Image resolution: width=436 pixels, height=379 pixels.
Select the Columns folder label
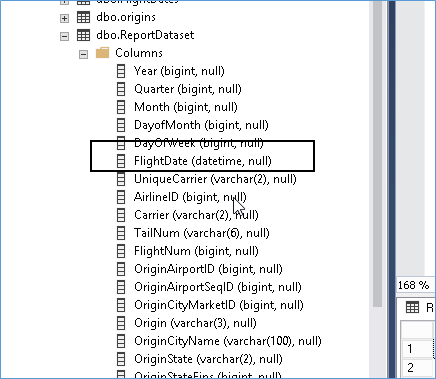(139, 53)
